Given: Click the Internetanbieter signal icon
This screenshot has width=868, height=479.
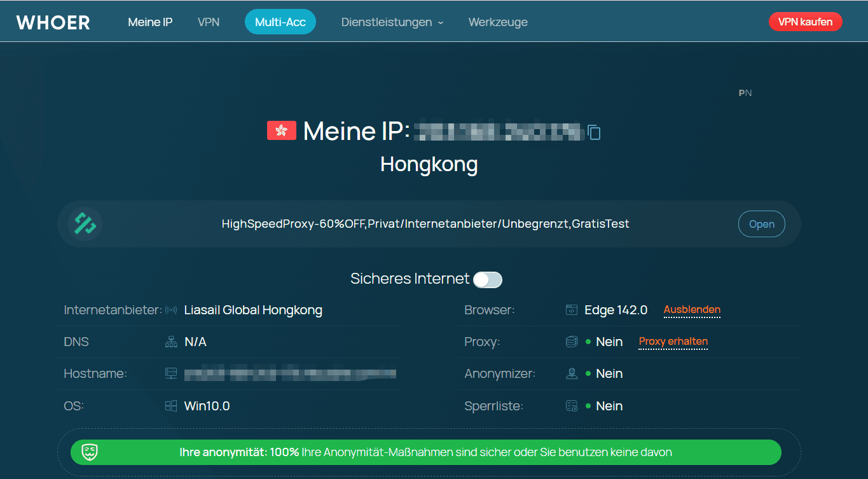Looking at the screenshot, I should [171, 310].
